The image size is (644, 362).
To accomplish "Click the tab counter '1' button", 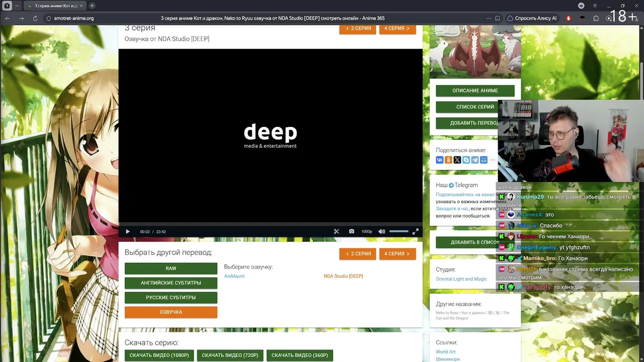I will coord(7,6).
